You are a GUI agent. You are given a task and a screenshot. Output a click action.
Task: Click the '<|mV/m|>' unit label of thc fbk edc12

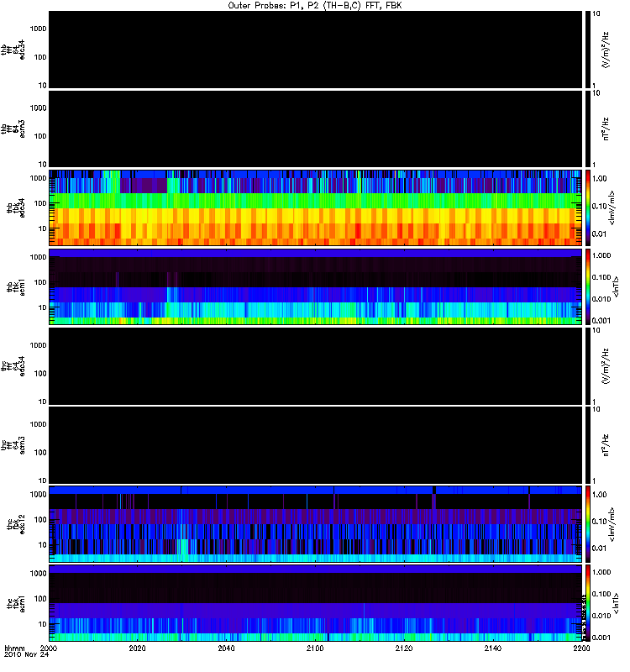tap(612, 524)
